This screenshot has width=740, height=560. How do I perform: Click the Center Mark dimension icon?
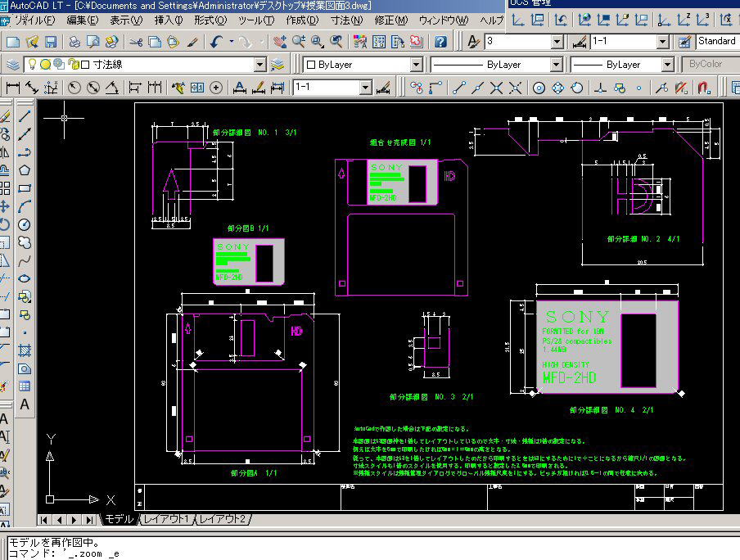click(x=215, y=88)
